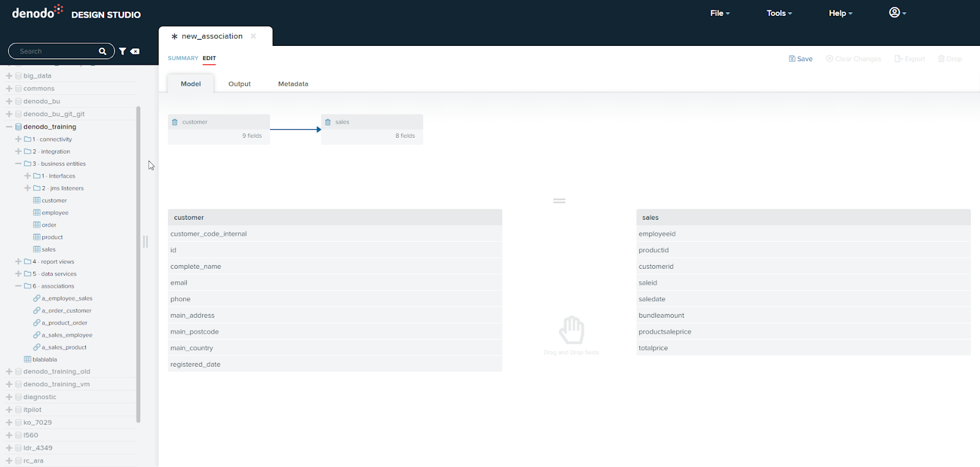The height and width of the screenshot is (467, 980).
Task: Expand the '2 - jms listeners' folder
Action: [x=28, y=188]
